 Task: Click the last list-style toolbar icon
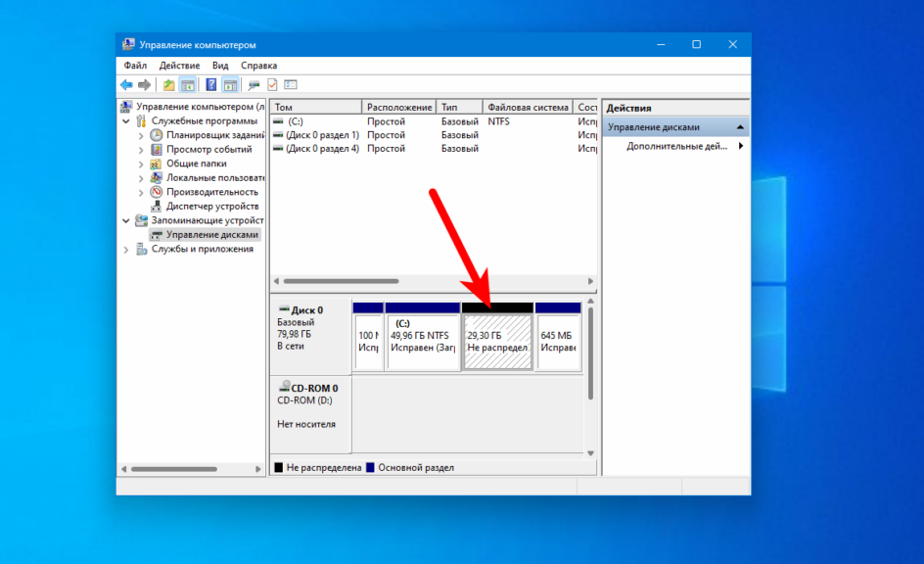point(291,85)
